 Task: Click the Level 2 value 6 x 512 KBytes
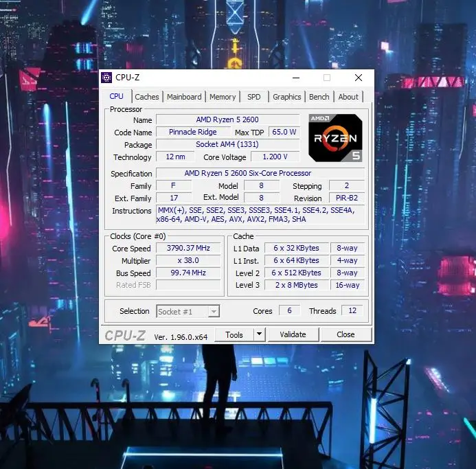(296, 273)
